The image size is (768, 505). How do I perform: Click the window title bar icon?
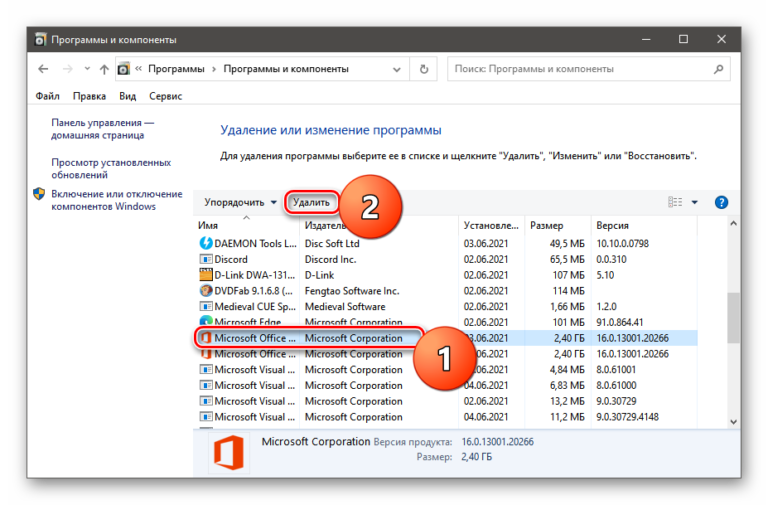[41, 40]
